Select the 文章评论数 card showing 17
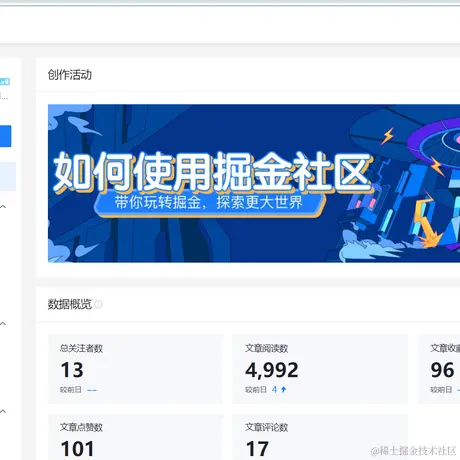 (320, 437)
